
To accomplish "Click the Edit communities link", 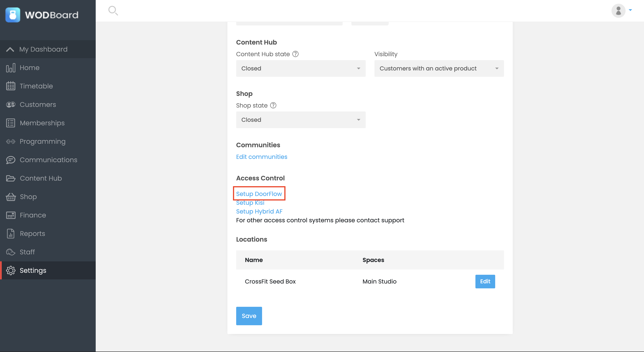I will pos(261,157).
